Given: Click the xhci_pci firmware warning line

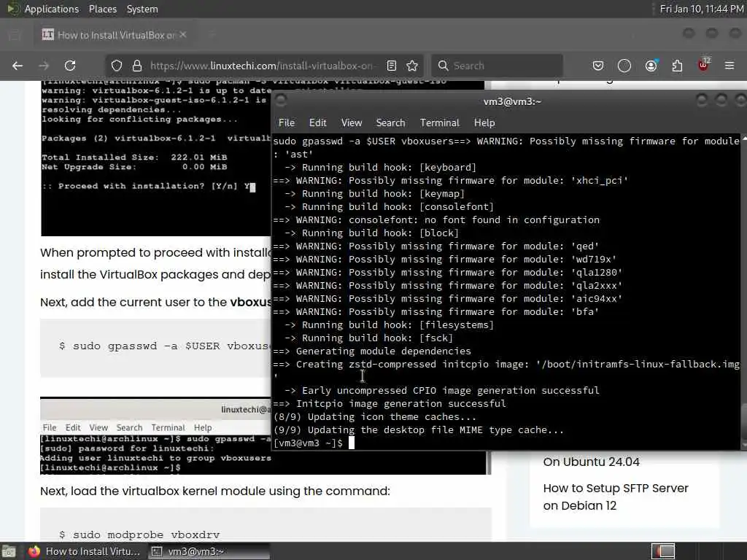Looking at the screenshot, I should (x=451, y=181).
